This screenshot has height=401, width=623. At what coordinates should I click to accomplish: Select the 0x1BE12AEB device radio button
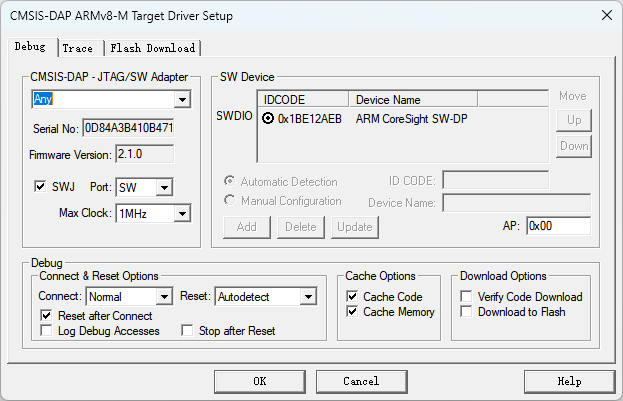tap(268, 118)
